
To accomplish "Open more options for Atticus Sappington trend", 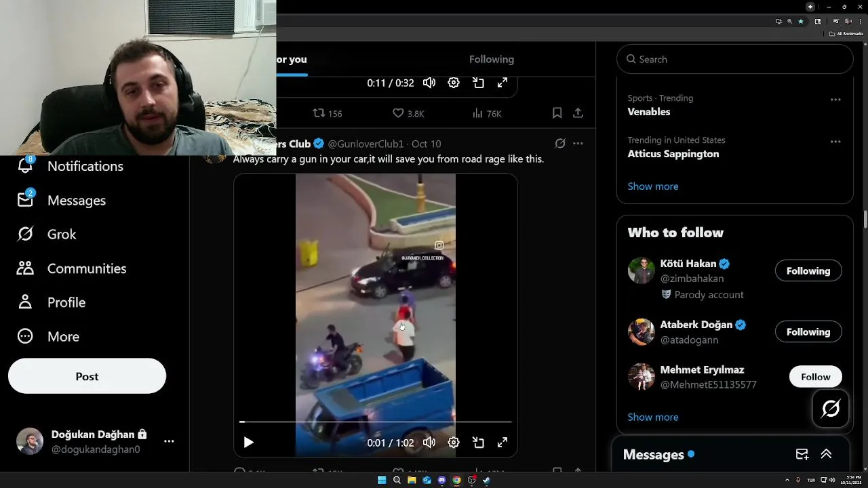I will tap(835, 142).
